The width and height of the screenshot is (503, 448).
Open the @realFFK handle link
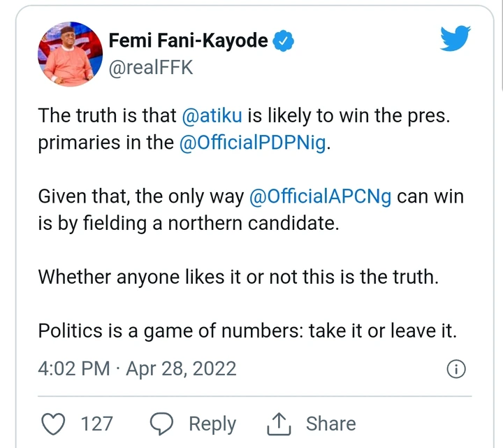click(150, 67)
